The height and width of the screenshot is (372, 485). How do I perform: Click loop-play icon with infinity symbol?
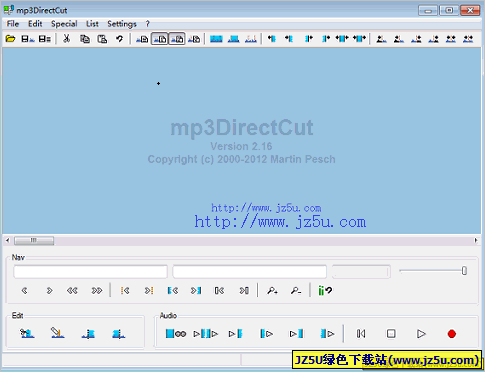coord(176,333)
